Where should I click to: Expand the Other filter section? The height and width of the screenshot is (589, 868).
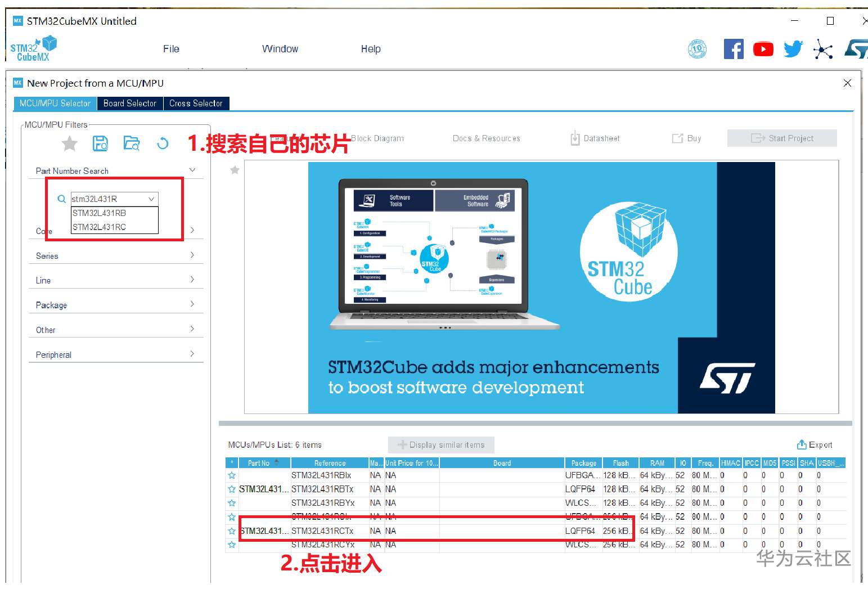[x=192, y=329]
